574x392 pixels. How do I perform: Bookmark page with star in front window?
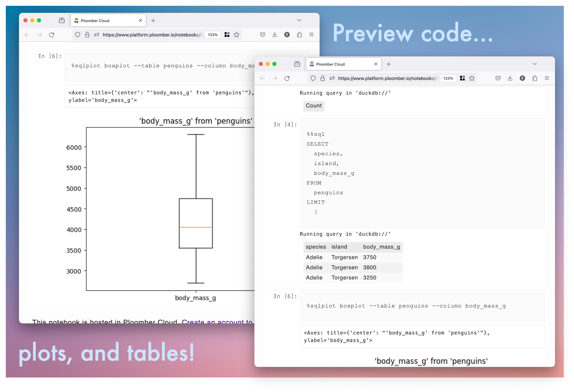[x=472, y=78]
